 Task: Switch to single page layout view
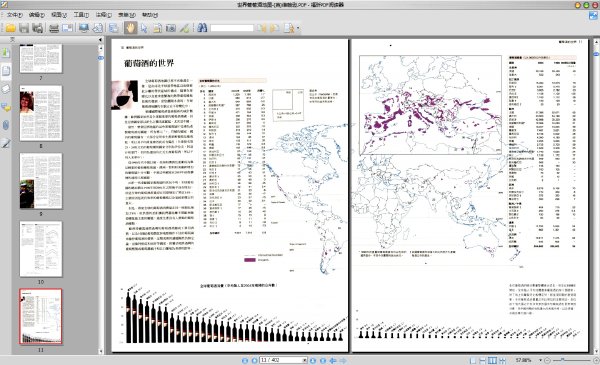pyautogui.click(x=473, y=360)
